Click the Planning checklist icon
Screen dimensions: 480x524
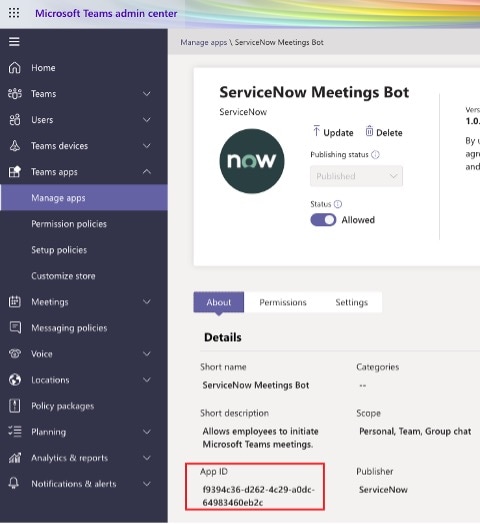pos(15,431)
